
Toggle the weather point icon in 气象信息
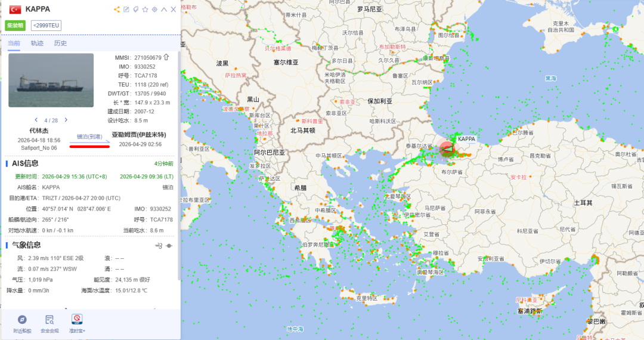click(169, 245)
